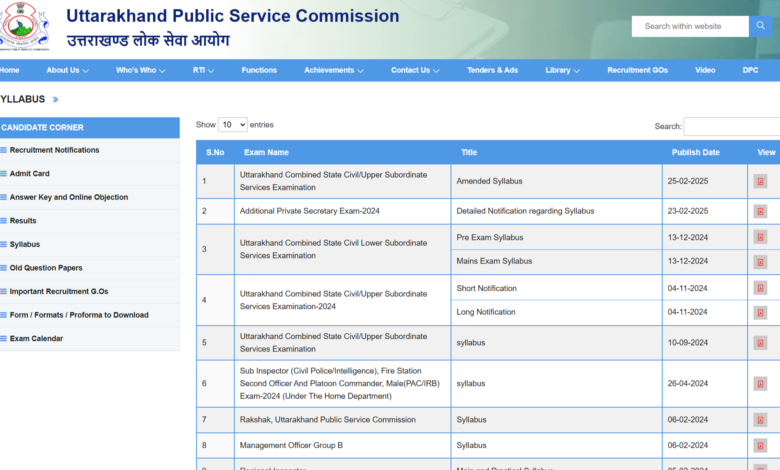780x470 pixels.
Task: Open PDF icon for Mains Exam Syllabus
Action: (x=760, y=262)
